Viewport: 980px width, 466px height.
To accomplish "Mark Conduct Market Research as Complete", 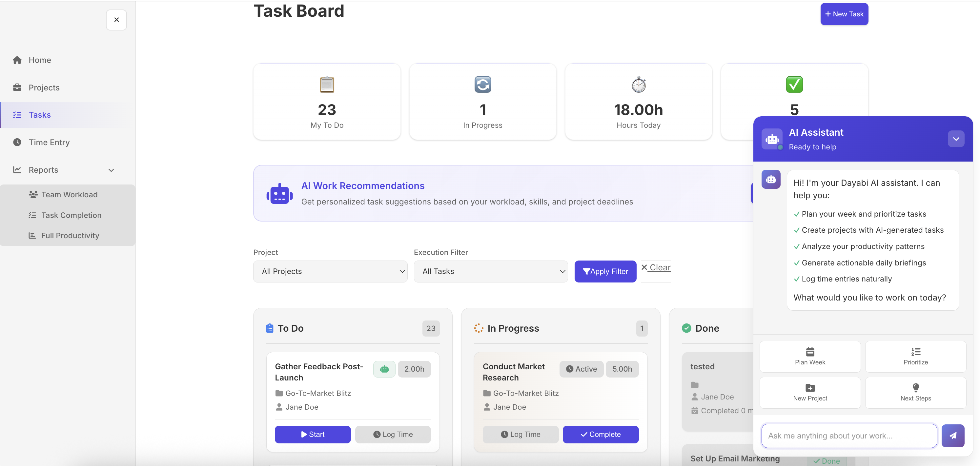I will (600, 434).
